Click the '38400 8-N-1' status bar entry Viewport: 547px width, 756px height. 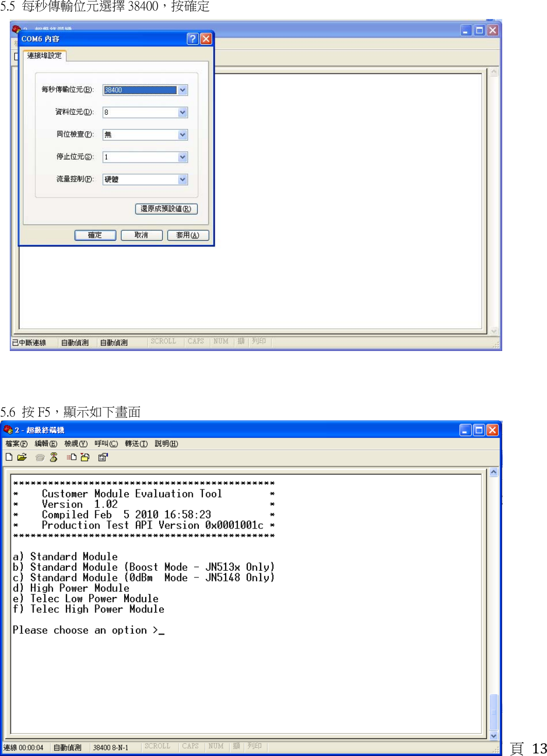(111, 747)
